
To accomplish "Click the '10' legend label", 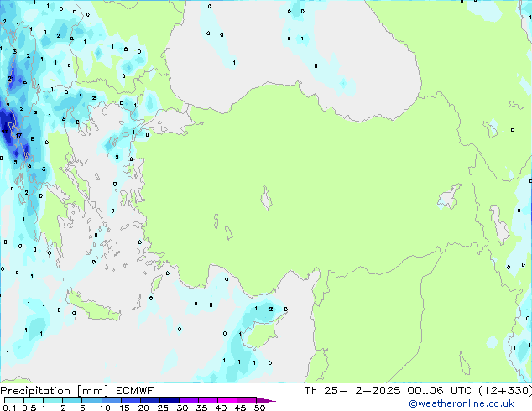I will coord(105,408).
